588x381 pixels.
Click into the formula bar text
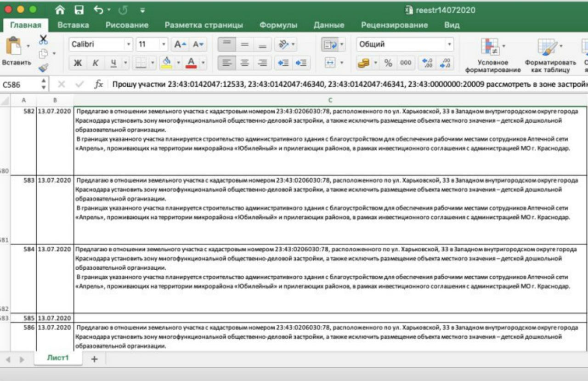(349, 85)
